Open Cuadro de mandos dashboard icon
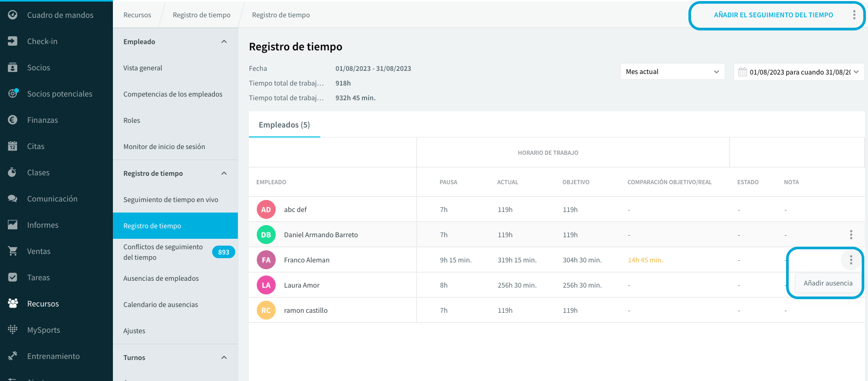The image size is (868, 381). click(13, 15)
